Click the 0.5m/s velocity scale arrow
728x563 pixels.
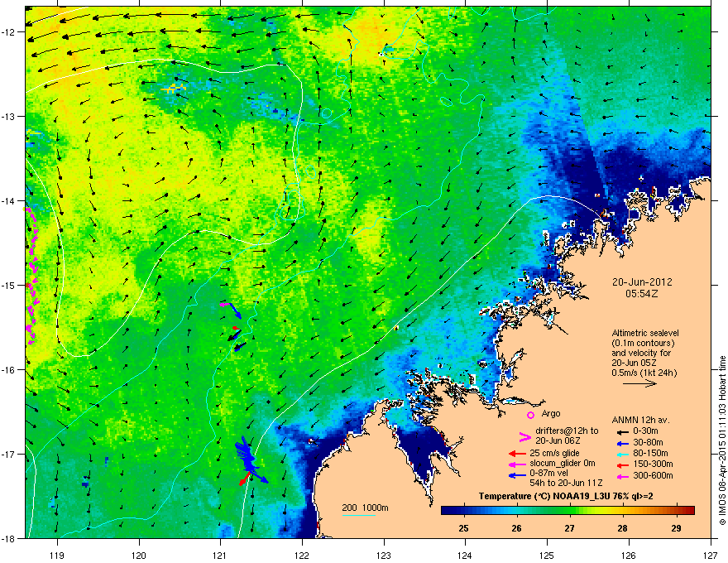tap(639, 383)
